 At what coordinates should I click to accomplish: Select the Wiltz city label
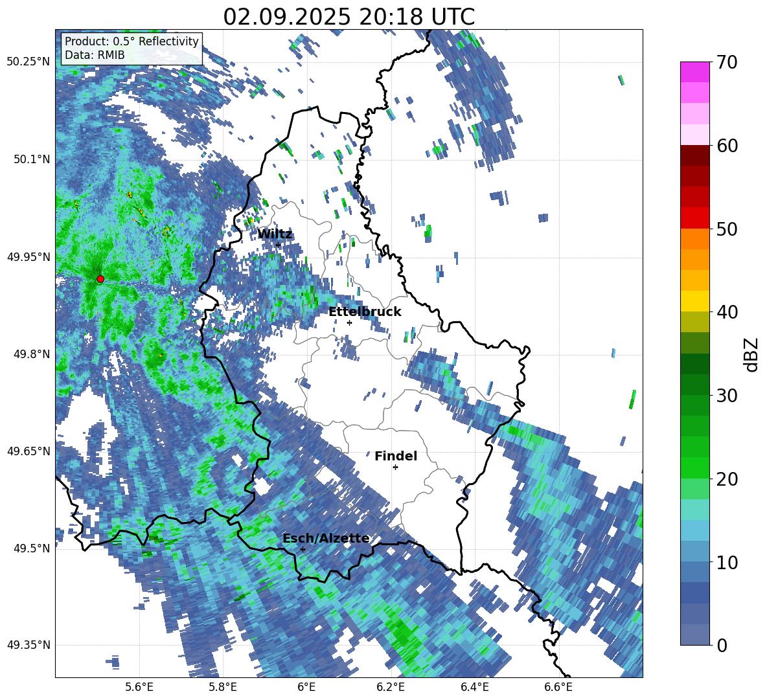pos(275,234)
